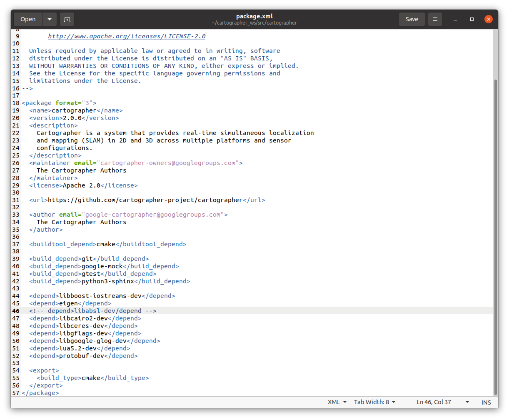Click the closing package tag
This screenshot has width=509, height=420.
40,393
